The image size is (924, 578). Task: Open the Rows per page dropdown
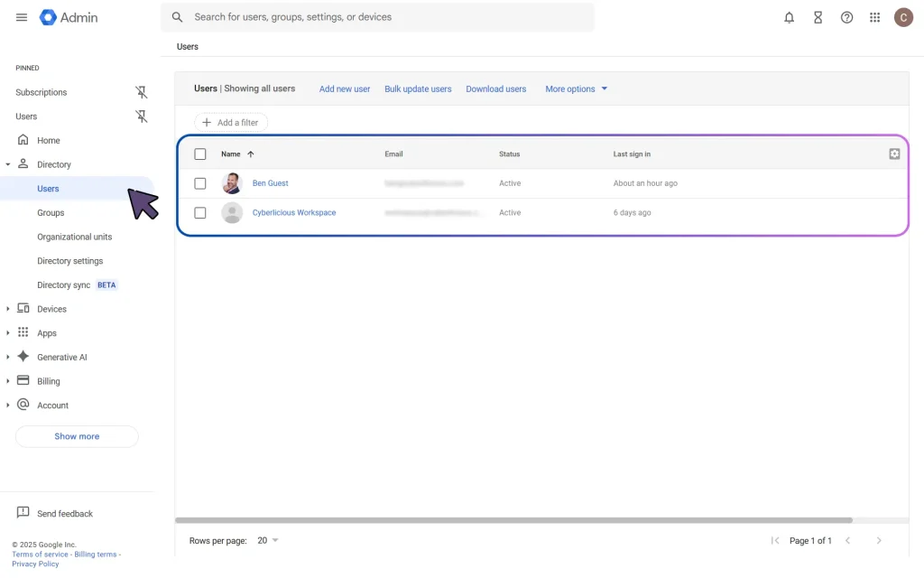pos(268,541)
